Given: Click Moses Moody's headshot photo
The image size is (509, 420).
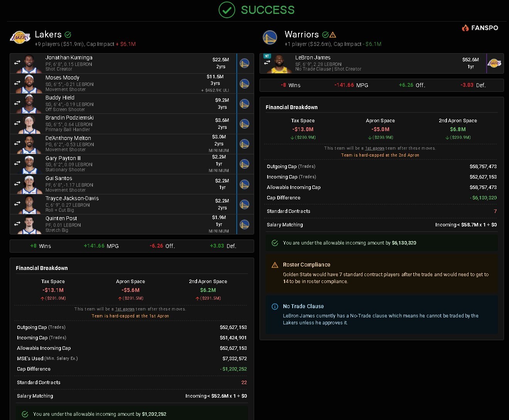Looking at the screenshot, I should pos(30,84).
